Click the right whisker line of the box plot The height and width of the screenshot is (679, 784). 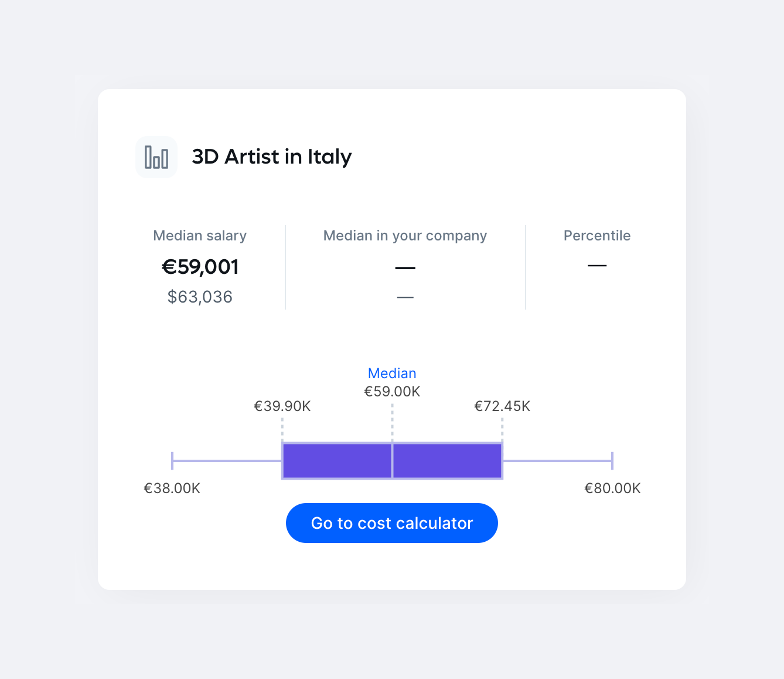(557, 461)
